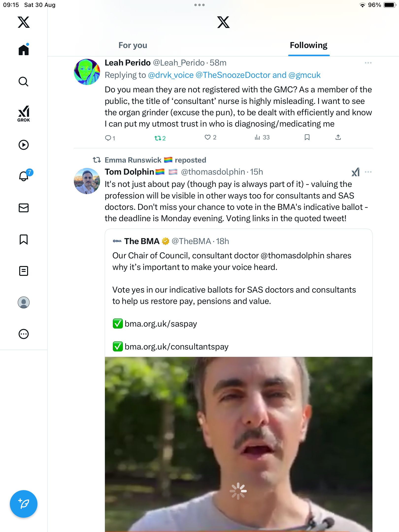Image resolution: width=399 pixels, height=532 pixels.
Task: Open the Lists icon in sidebar
Action: (x=24, y=271)
